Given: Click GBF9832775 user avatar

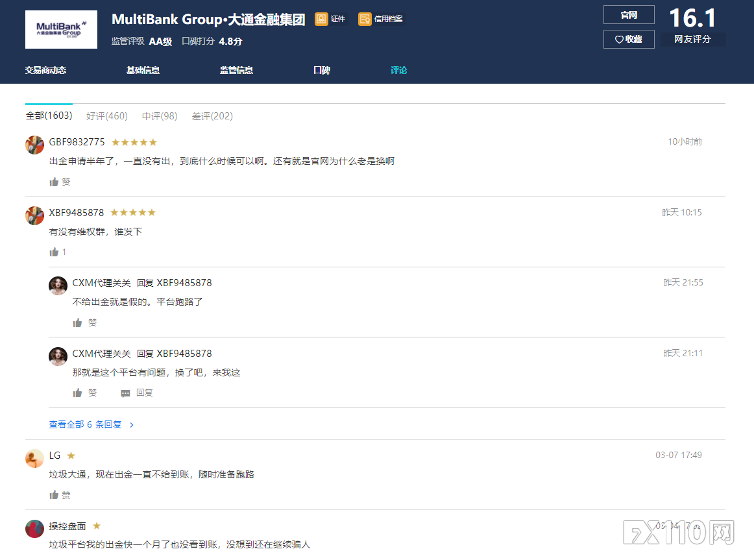Looking at the screenshot, I should tap(34, 145).
